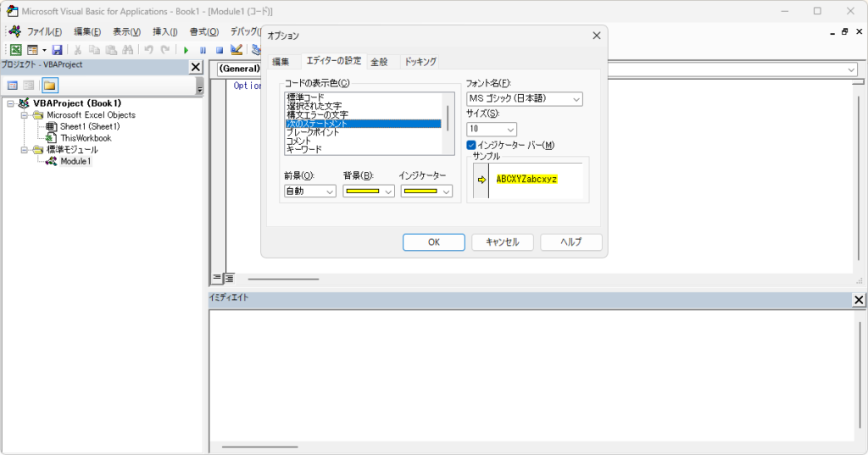Collapse the 標準モジュール folder node
Screen dimensions: 868x455
pyautogui.click(x=25, y=150)
